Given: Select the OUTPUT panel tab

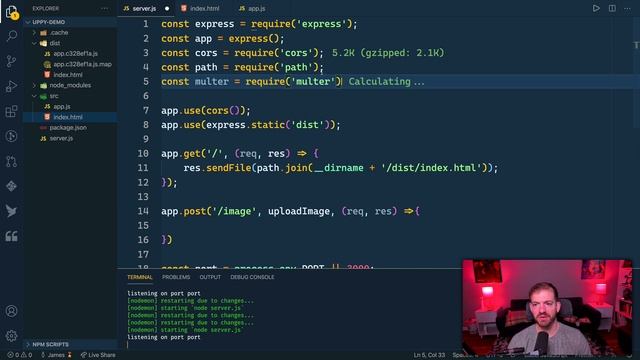Looking at the screenshot, I should tap(210, 277).
